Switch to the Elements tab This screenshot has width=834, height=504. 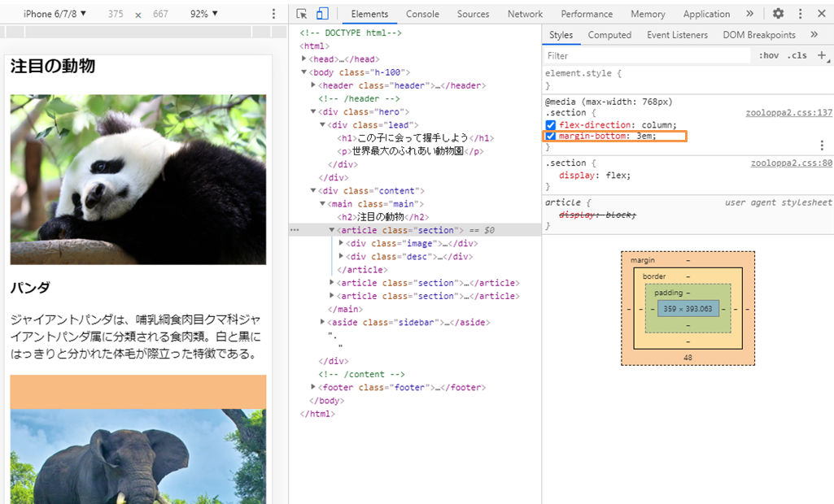[369, 14]
